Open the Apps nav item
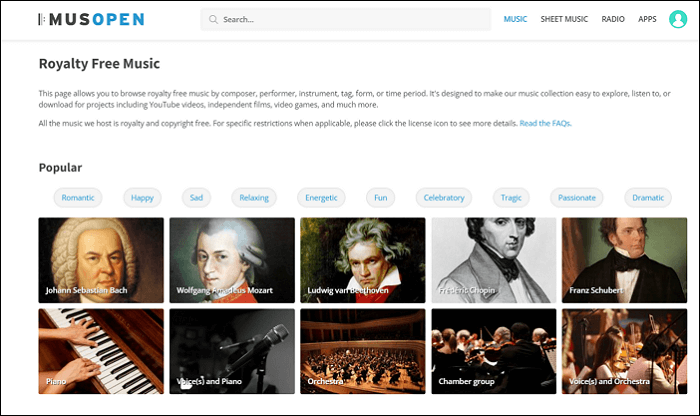Image resolution: width=700 pixels, height=416 pixels. [647, 19]
